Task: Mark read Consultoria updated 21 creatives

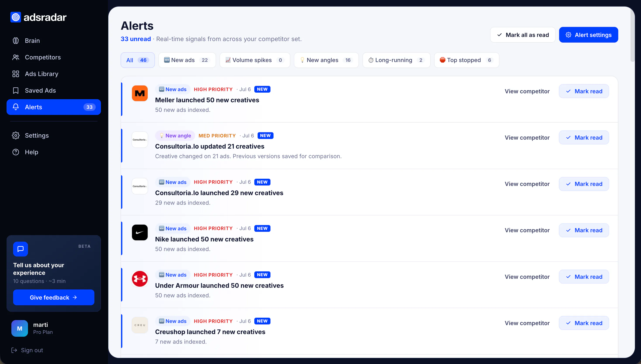Action: point(584,137)
